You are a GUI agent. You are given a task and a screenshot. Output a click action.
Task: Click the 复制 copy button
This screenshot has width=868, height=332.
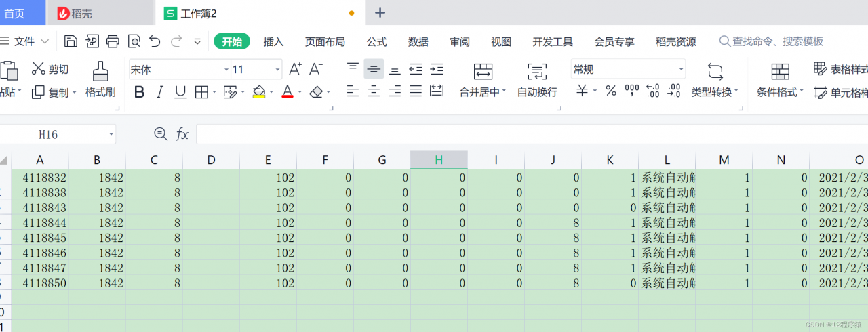click(x=54, y=92)
